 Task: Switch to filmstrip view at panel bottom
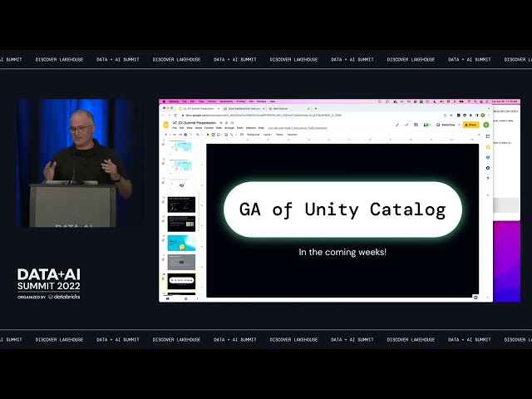(x=167, y=298)
